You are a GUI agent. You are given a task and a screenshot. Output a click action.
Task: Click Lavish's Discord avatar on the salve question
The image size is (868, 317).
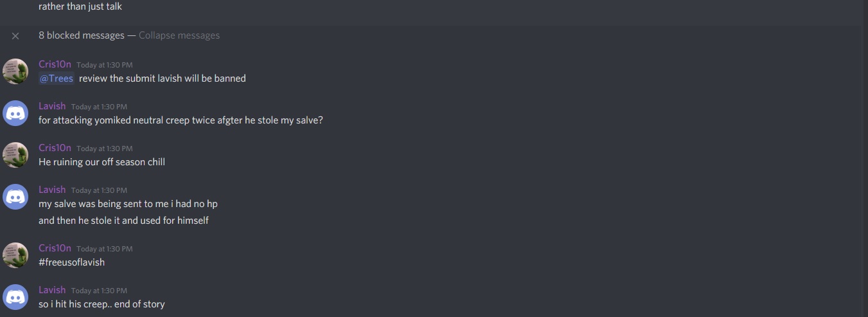click(15, 113)
